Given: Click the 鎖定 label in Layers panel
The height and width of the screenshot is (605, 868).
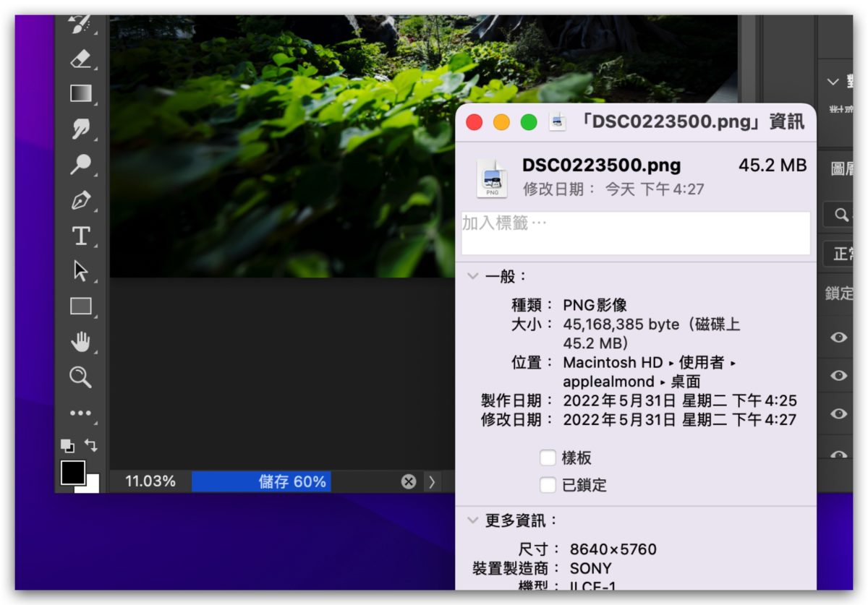Looking at the screenshot, I should (839, 293).
